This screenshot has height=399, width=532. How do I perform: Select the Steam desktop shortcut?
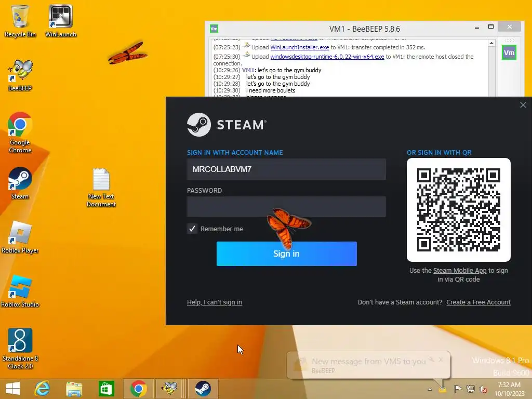(20, 183)
